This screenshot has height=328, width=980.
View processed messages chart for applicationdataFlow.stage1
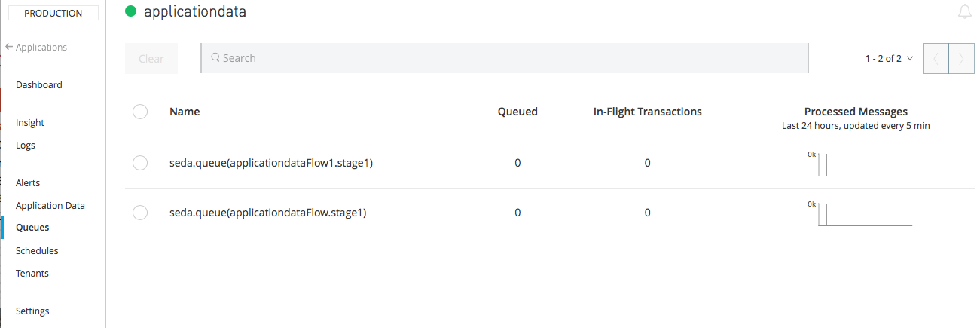click(860, 214)
